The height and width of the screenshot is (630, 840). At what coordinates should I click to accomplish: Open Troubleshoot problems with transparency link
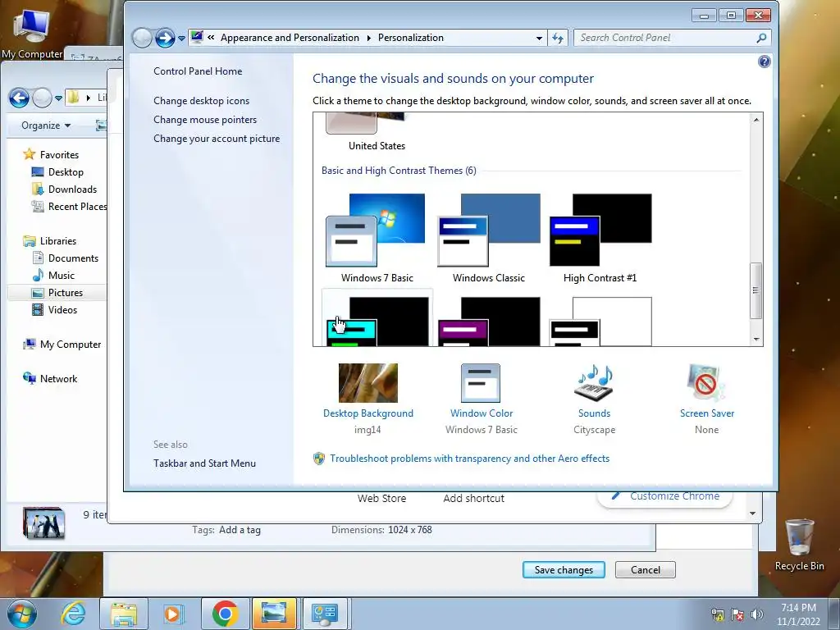(x=469, y=458)
